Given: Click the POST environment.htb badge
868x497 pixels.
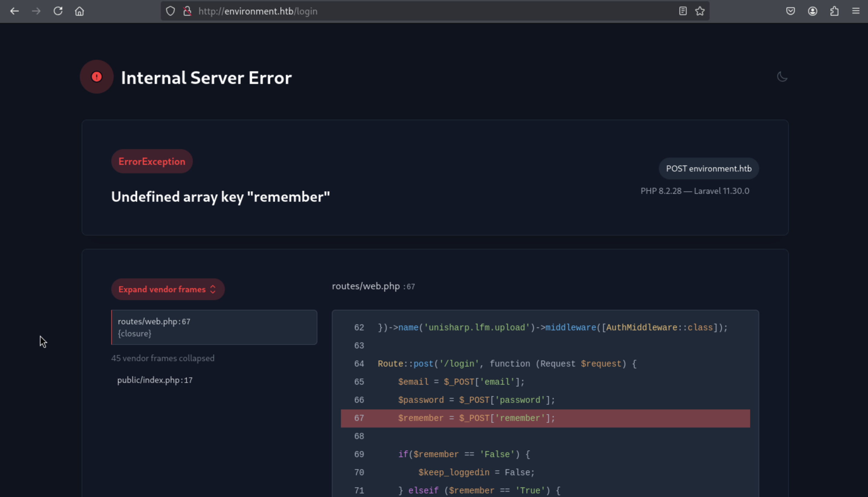Looking at the screenshot, I should click(x=708, y=168).
